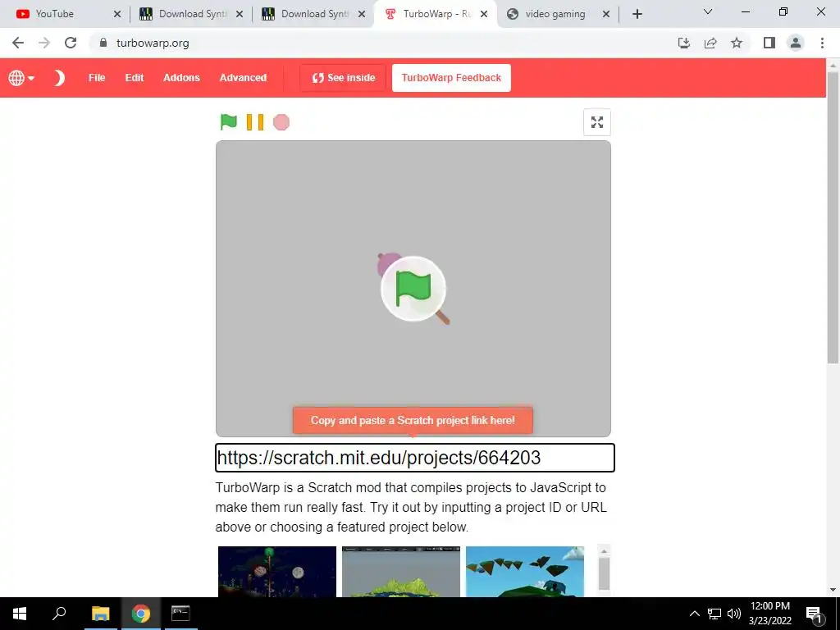
Task: Open the notification center icon
Action: pyautogui.click(x=814, y=614)
